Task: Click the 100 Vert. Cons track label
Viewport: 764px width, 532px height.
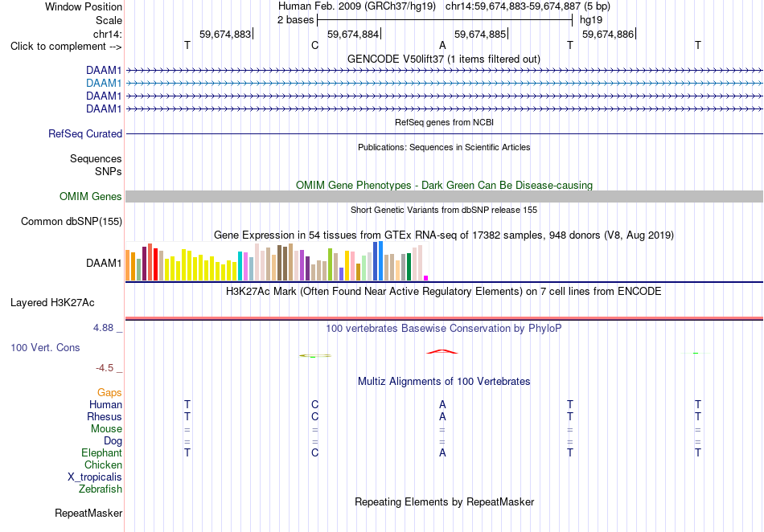Action: (x=45, y=347)
